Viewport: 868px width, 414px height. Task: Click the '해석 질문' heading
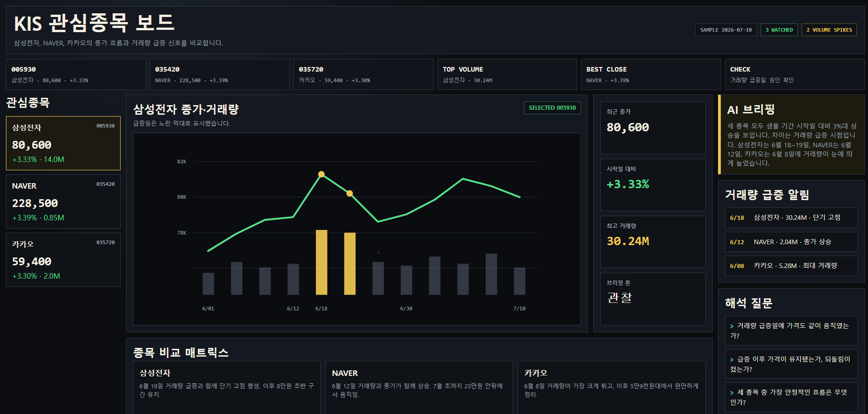point(749,303)
